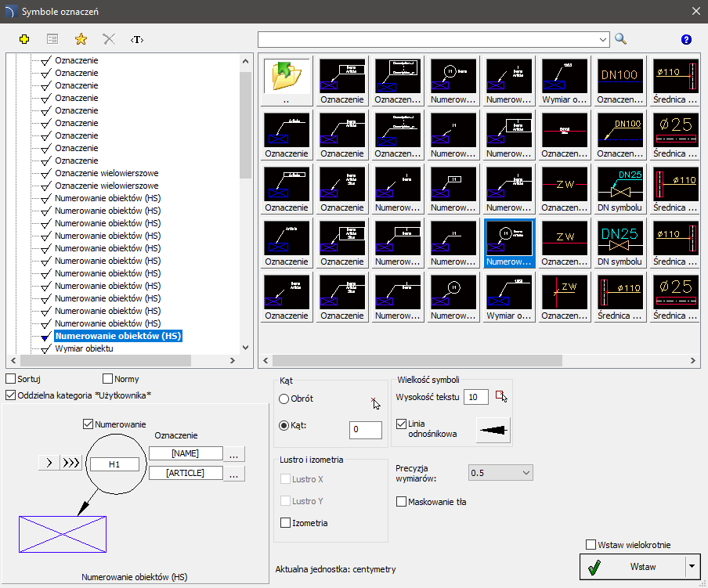
Task: Check the Izometria option
Action: 286,523
